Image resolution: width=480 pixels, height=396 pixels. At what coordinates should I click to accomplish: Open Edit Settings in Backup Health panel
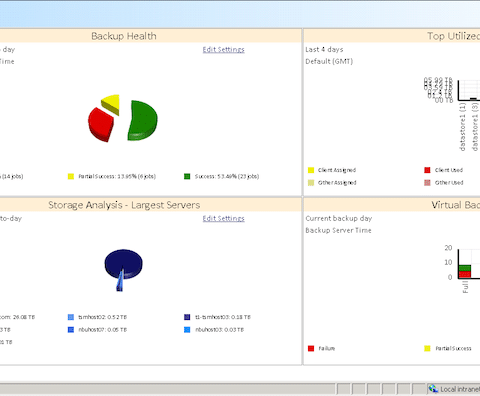tap(223, 49)
